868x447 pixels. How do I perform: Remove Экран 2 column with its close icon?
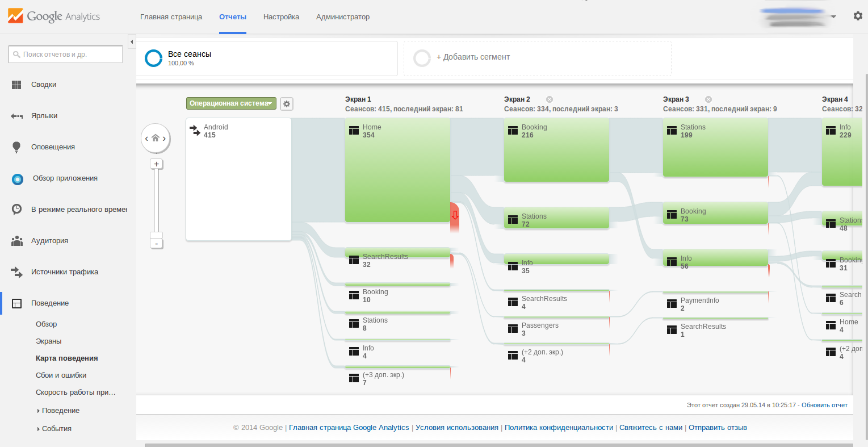coord(550,99)
